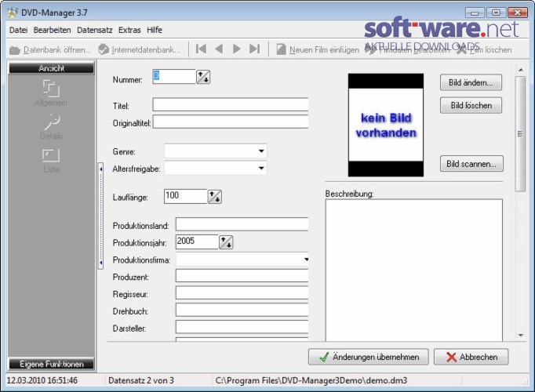This screenshot has width=535, height=392.
Task: Click the status bar file path text
Action: (311, 380)
